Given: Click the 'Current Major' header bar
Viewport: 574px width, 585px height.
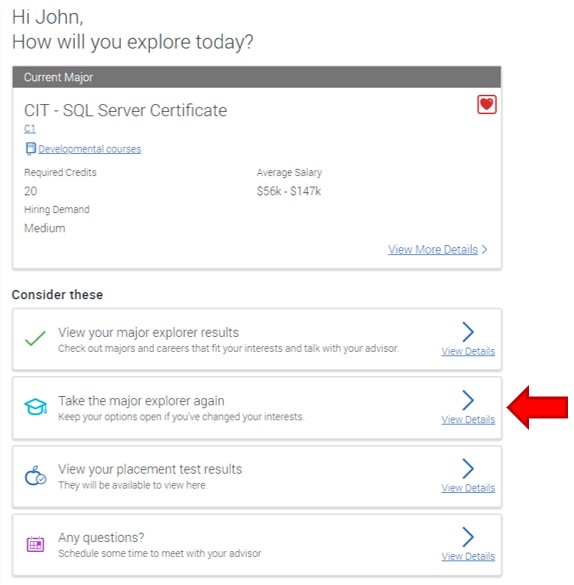Looking at the screenshot, I should coord(257,77).
